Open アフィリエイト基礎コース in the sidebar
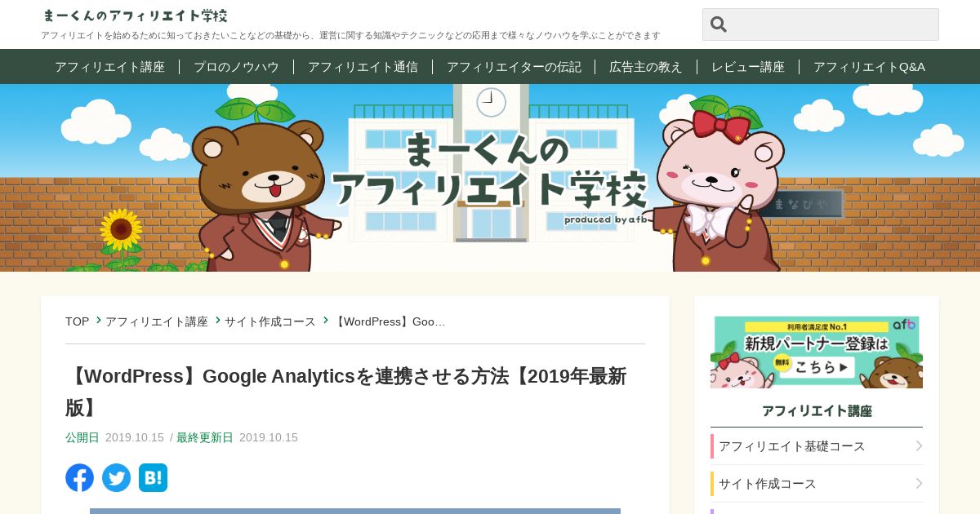The width and height of the screenshot is (980, 514). 817,446
